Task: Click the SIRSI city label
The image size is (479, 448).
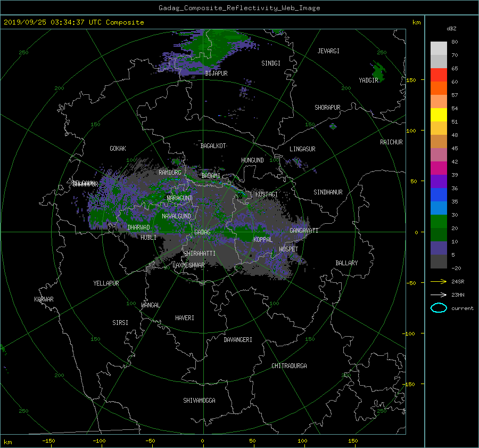Action: pyautogui.click(x=120, y=323)
